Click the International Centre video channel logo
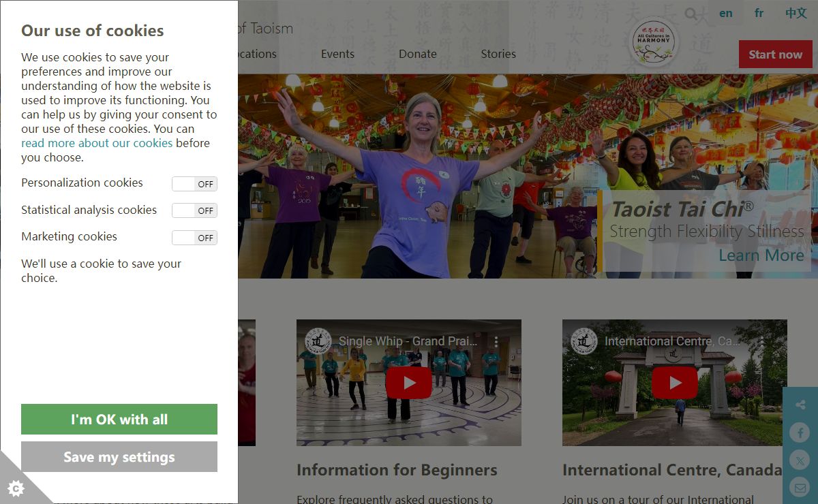818x504 pixels. point(584,341)
